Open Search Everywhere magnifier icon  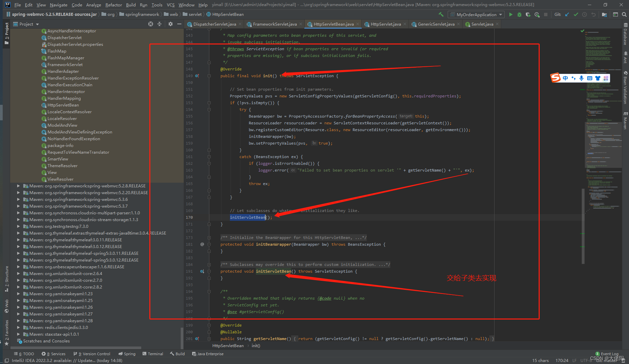click(624, 14)
